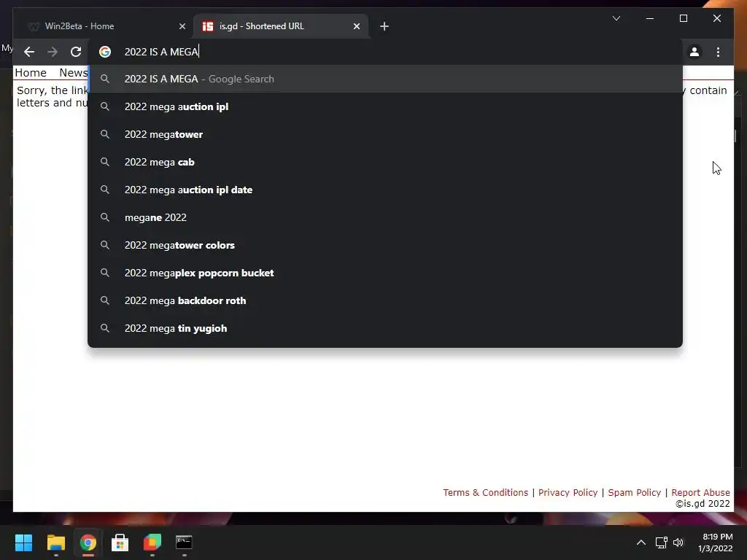Select '2022 megaplex popcorn bucket' suggestion
747x560 pixels.
(385, 273)
